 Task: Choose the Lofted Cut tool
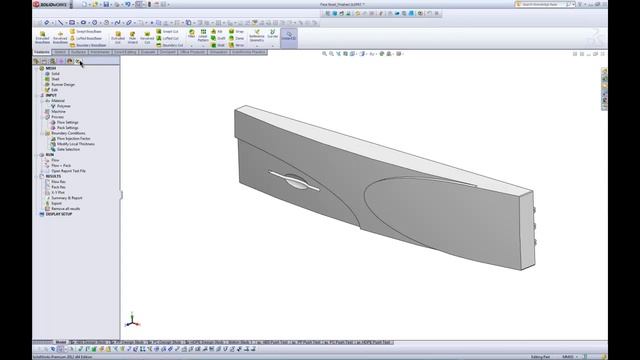(168, 38)
